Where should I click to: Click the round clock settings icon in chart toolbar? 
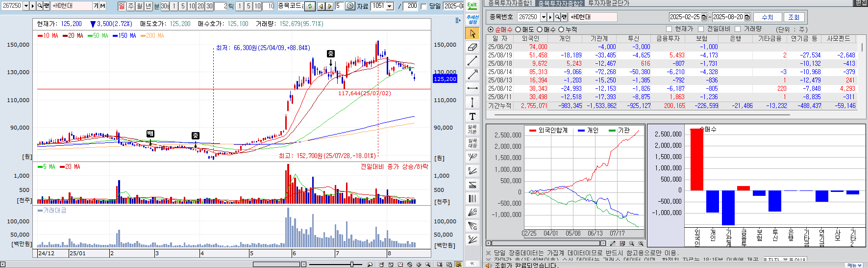point(350,6)
